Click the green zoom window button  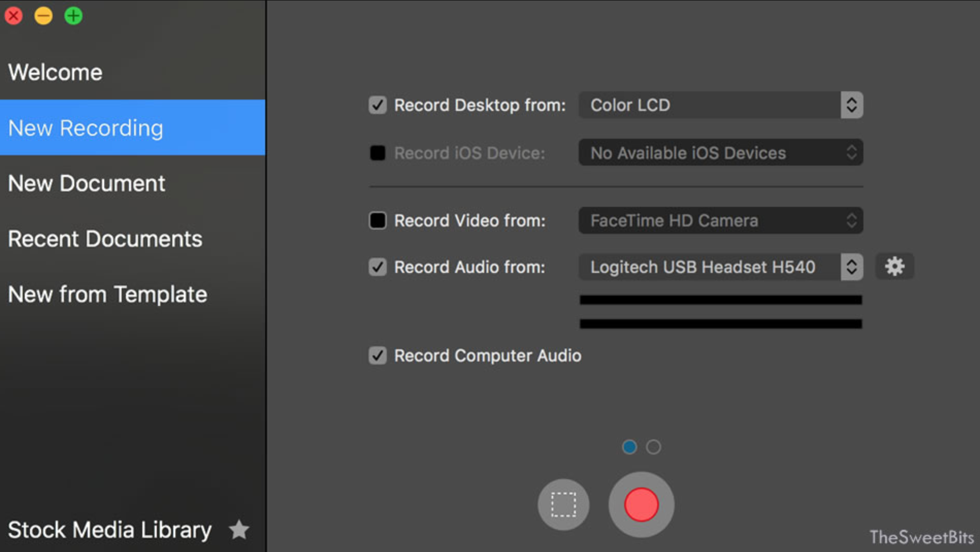pos(73,16)
